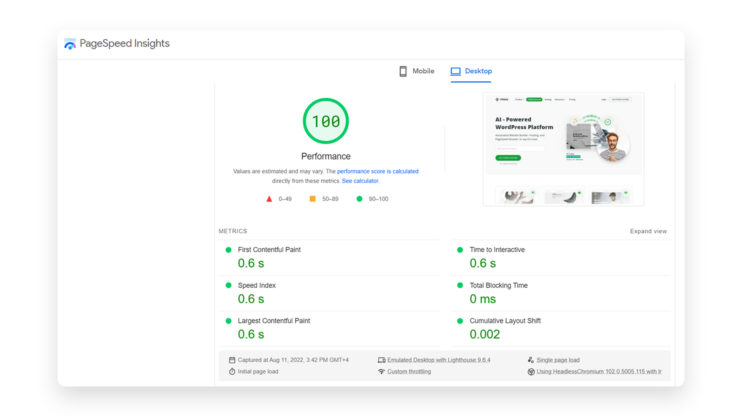Click the Chromium icon beside Using HeadlessChromium
Viewport: 742px width, 416px height.
coord(531,372)
